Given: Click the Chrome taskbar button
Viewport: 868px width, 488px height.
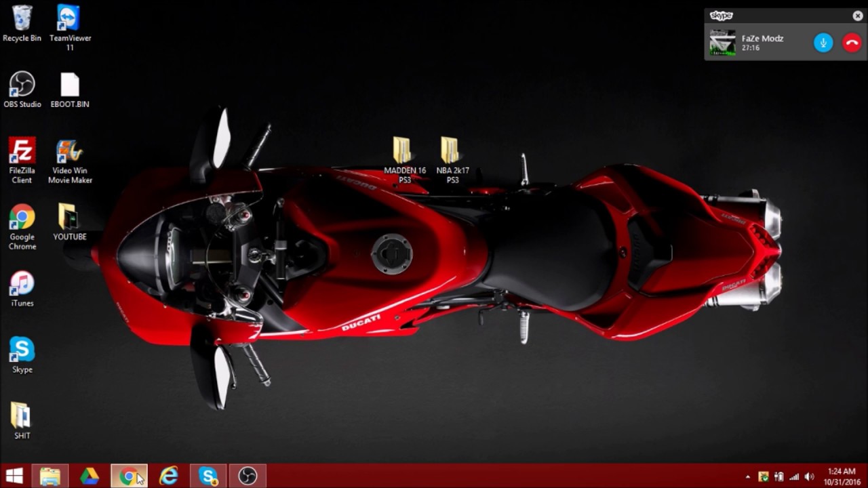Looking at the screenshot, I should [129, 476].
